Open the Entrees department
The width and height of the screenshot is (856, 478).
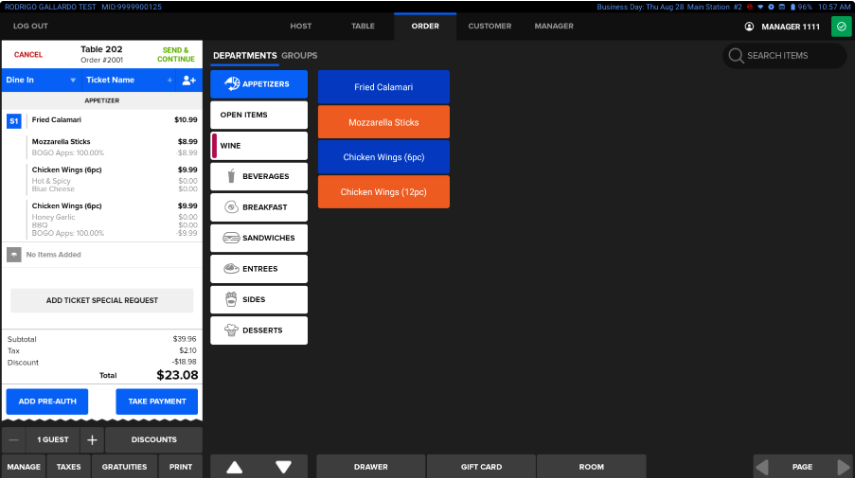(x=259, y=269)
